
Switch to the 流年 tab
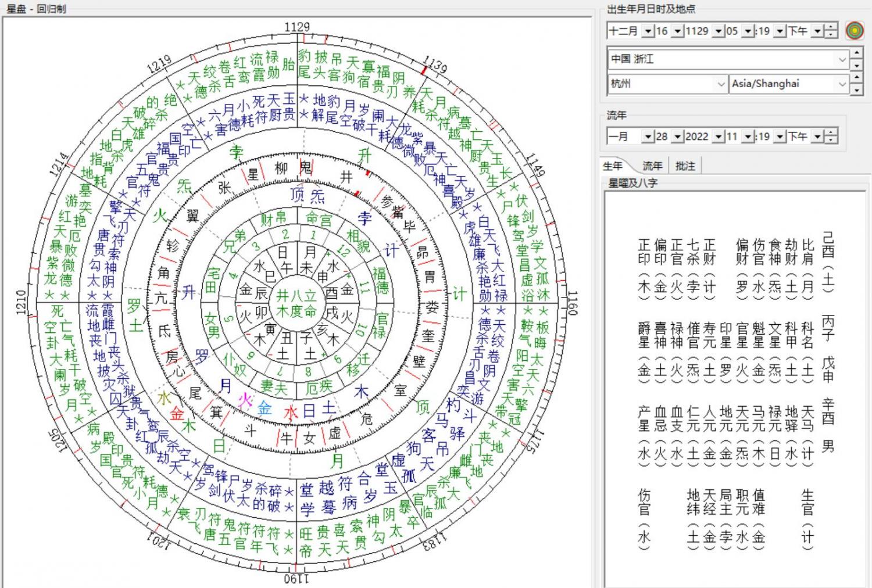[652, 166]
